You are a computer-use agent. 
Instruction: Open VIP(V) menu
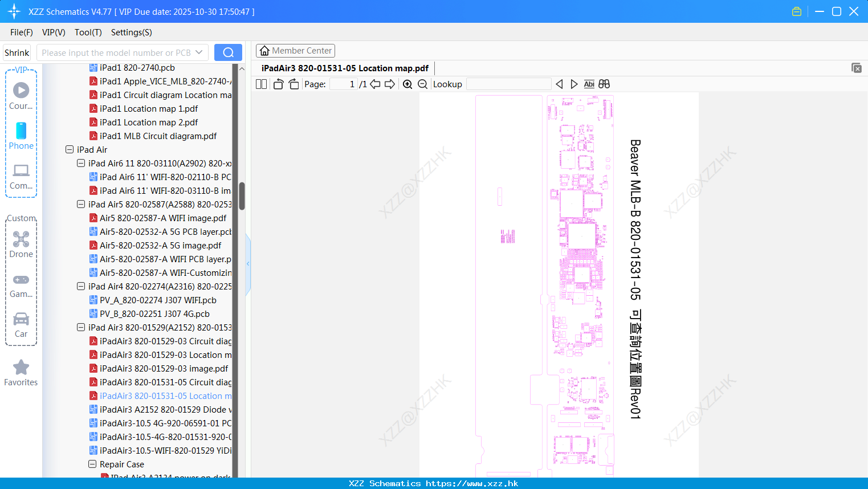(x=54, y=32)
